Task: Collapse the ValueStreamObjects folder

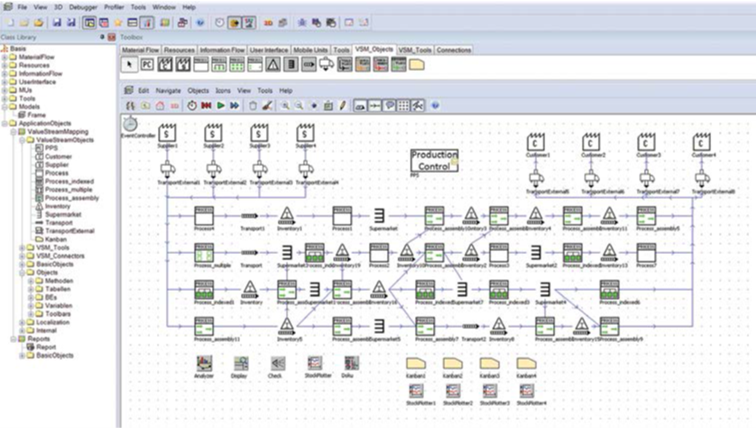Action: click(22, 140)
